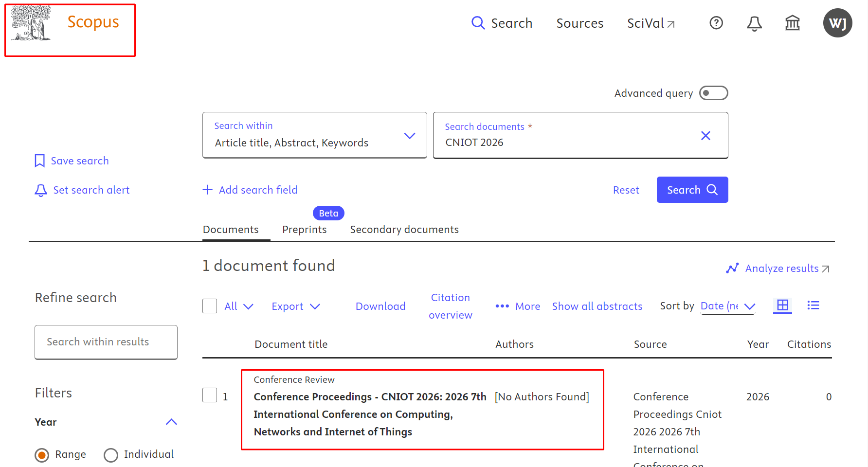Open the WJ user profile avatar
Image resolution: width=868 pixels, height=467 pixels.
pos(837,23)
